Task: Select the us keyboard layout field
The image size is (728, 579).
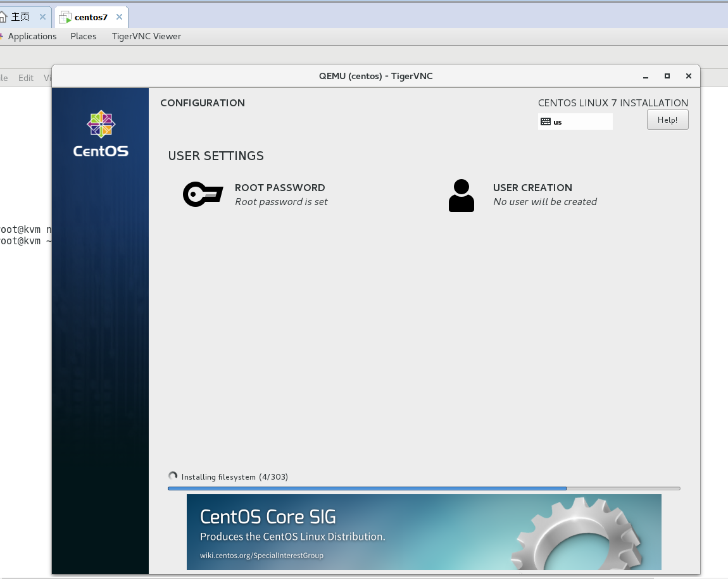Action: pyautogui.click(x=575, y=121)
